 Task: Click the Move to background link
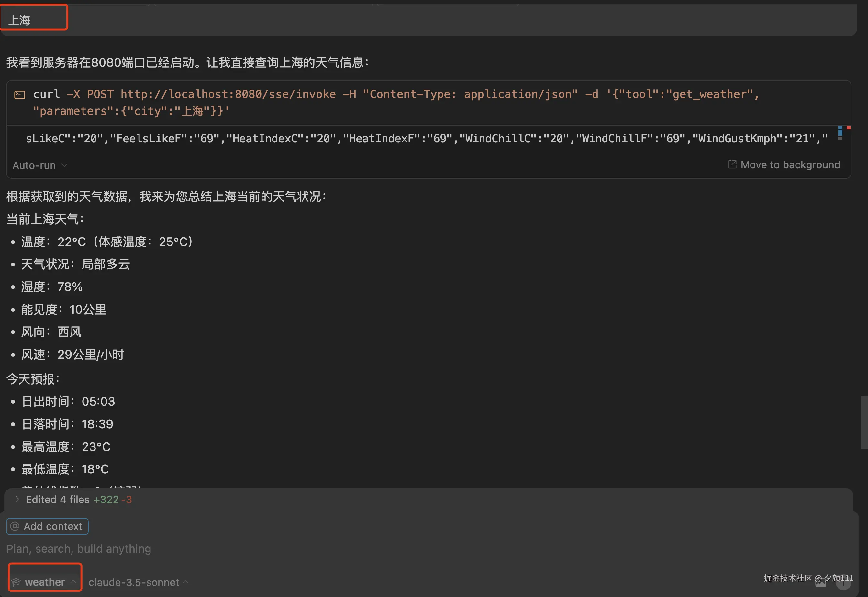pyautogui.click(x=790, y=164)
